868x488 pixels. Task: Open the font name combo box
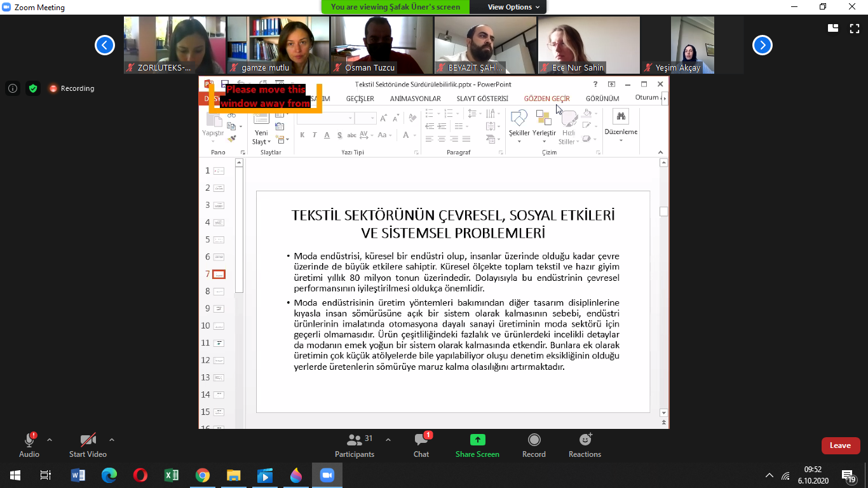325,118
